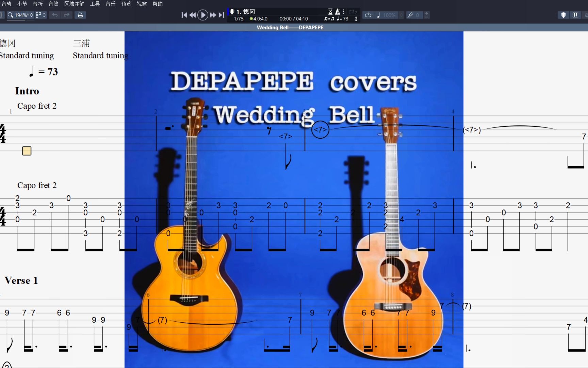588x368 pixels.
Task: Click the yellow cursor square in bar 1
Action: (27, 151)
